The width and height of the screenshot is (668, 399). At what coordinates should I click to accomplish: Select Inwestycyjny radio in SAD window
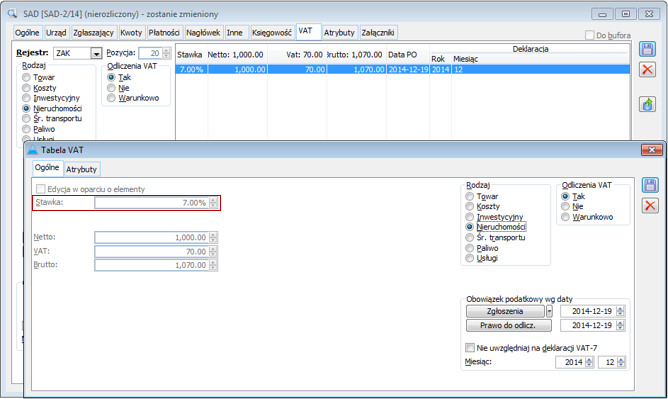point(26,98)
